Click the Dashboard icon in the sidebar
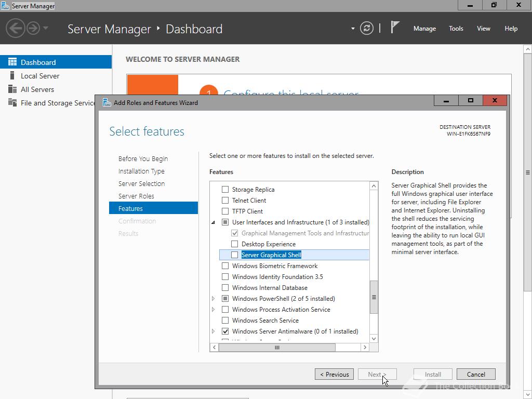This screenshot has height=399, width=532. pyautogui.click(x=12, y=62)
